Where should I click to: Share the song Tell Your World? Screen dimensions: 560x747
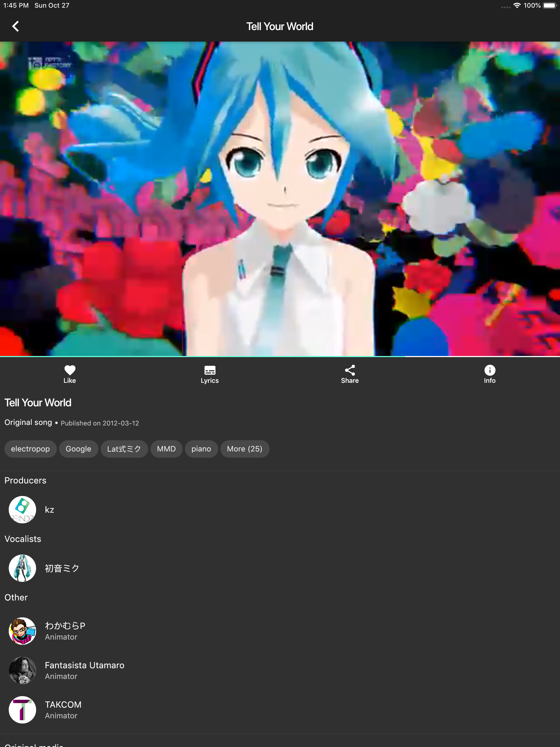tap(350, 374)
